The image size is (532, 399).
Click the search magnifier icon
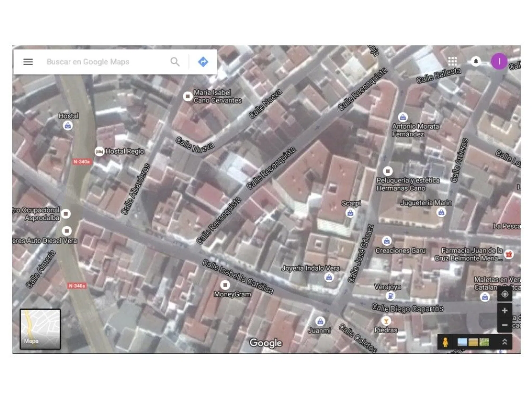(175, 62)
